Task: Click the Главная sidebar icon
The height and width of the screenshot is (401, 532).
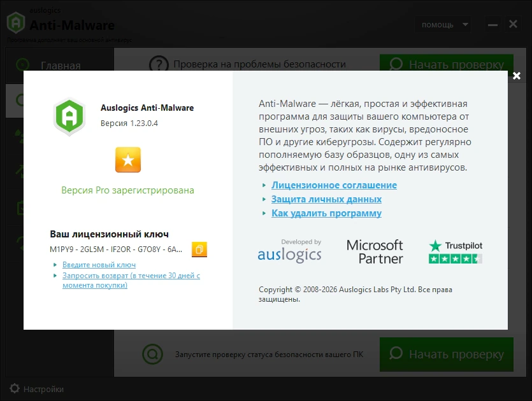Action: click(x=23, y=64)
